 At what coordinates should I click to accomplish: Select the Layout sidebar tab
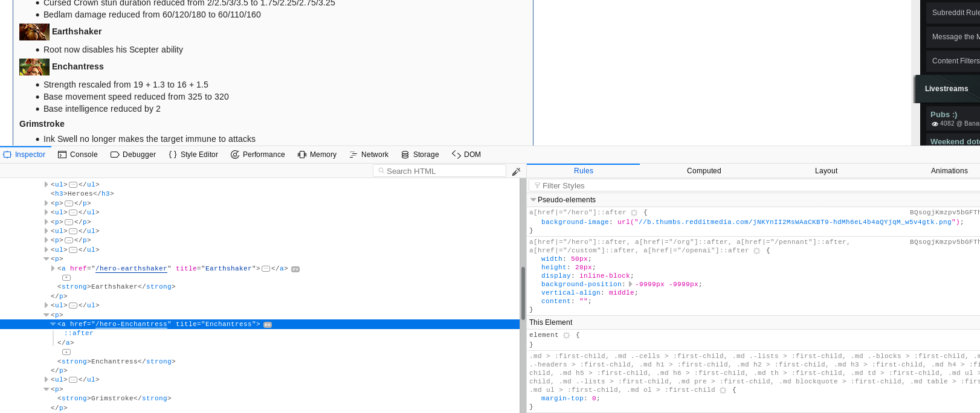[x=826, y=171]
